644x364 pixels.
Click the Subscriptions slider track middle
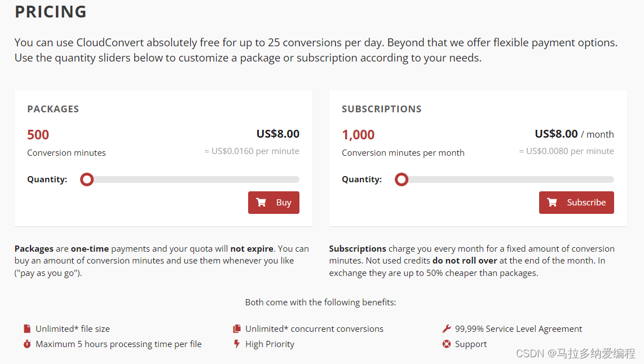pyautogui.click(x=506, y=179)
